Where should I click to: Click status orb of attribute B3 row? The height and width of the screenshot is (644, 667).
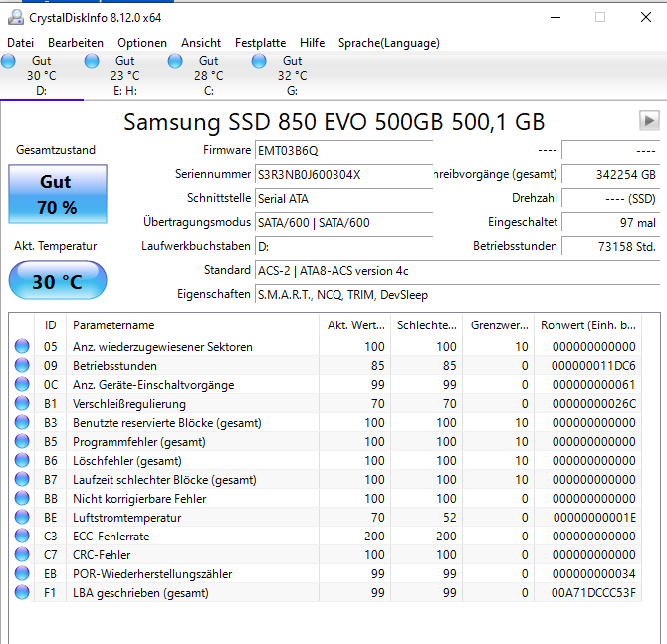pos(22,422)
